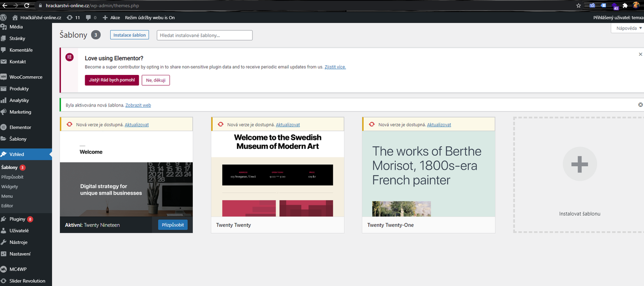This screenshot has width=644, height=286.
Task: Open the Šablony submenu item with badge 3
Action: (x=14, y=167)
